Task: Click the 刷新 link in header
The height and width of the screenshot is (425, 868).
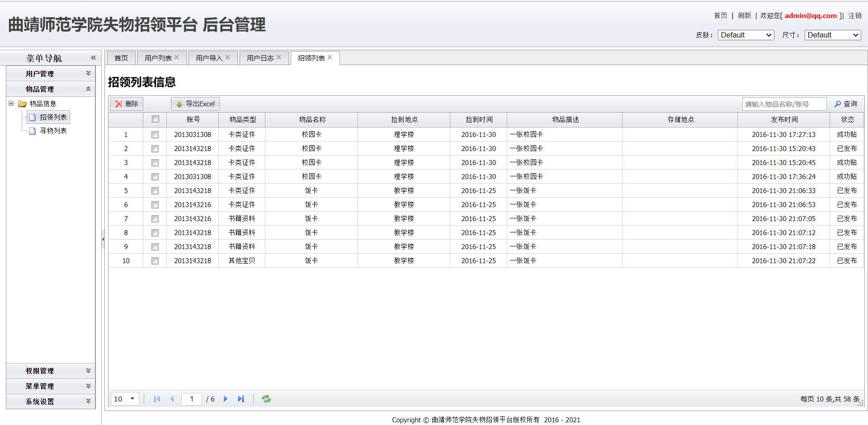Action: pyautogui.click(x=745, y=16)
